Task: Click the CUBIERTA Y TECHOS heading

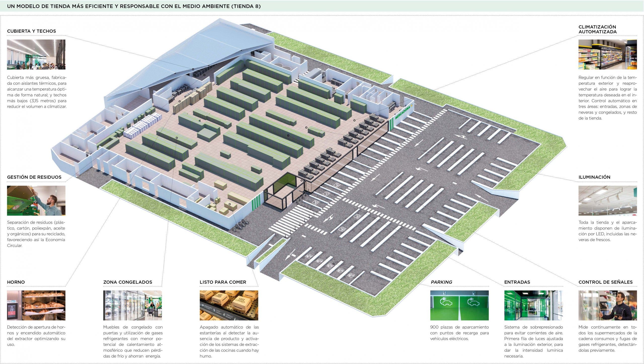Action: pos(31,31)
